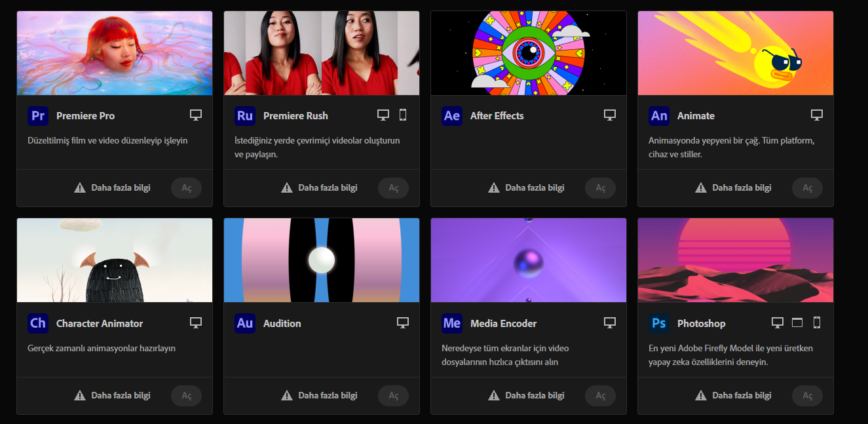The width and height of the screenshot is (868, 424).
Task: Click the After Effects title text
Action: pos(497,116)
